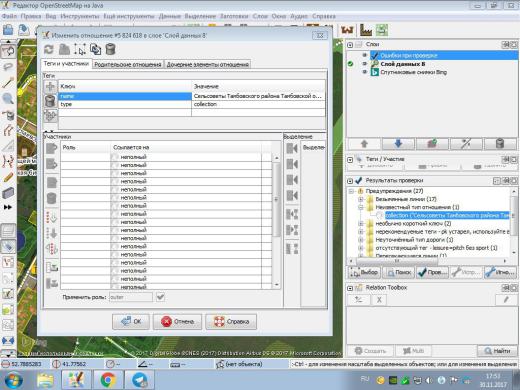Show more tools via the double-arrow in left toolbar
Screen dimensions: 520x390
(8, 207)
